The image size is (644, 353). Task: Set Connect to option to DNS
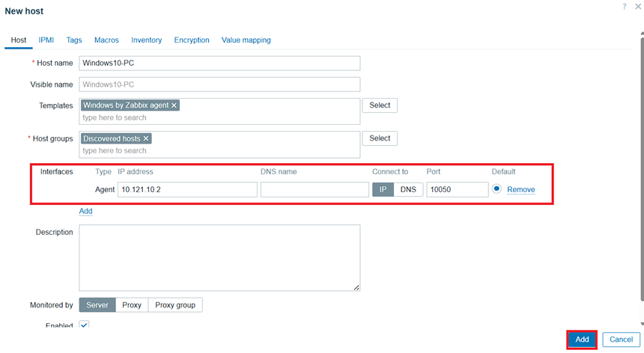click(408, 189)
